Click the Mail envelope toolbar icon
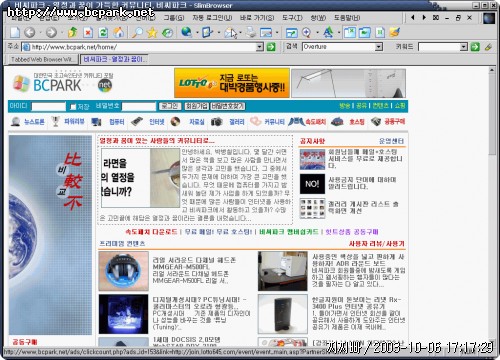This screenshot has height=360, width=500. point(230,33)
